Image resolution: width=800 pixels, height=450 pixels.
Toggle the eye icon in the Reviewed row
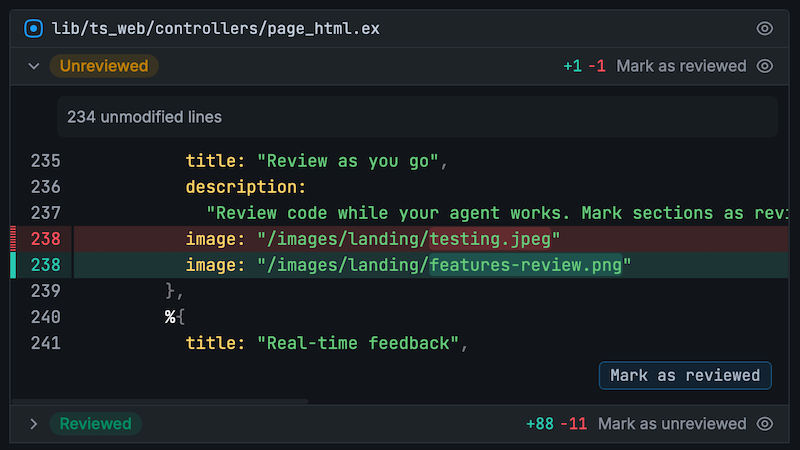tap(765, 424)
